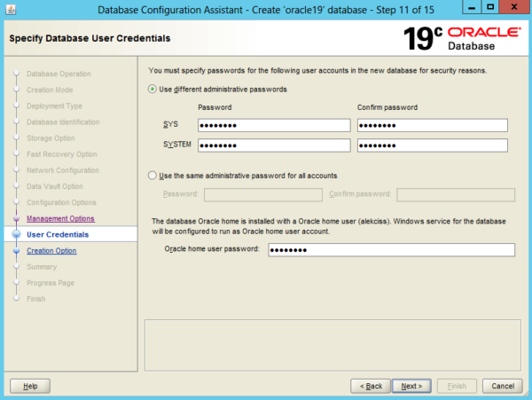Go to Creation Option step link
The height and width of the screenshot is (400, 532).
[x=51, y=251]
